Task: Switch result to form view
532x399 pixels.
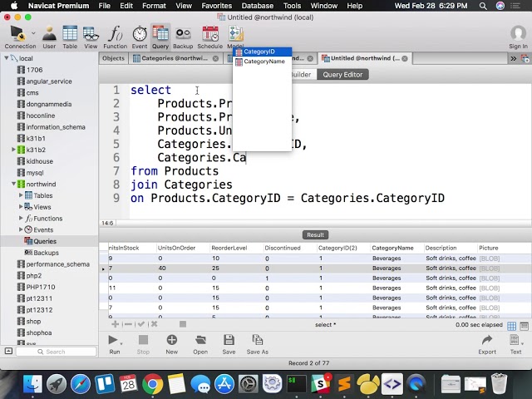Action: click(x=524, y=326)
